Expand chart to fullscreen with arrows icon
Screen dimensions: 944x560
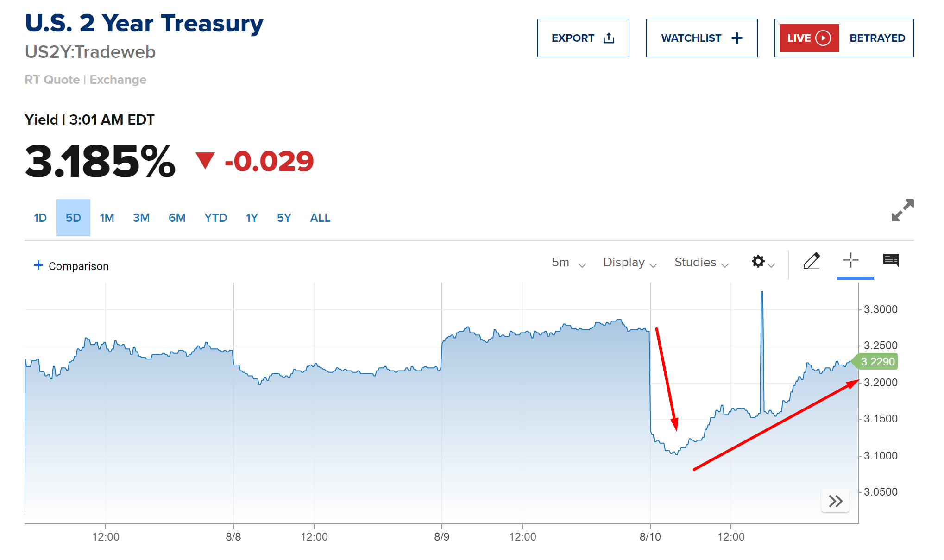click(x=902, y=210)
